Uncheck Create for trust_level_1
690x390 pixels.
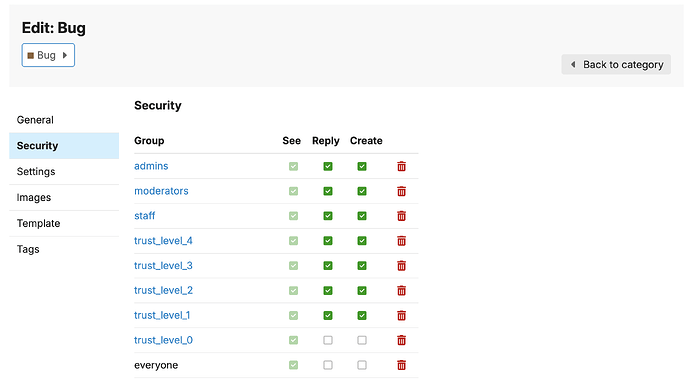point(362,316)
